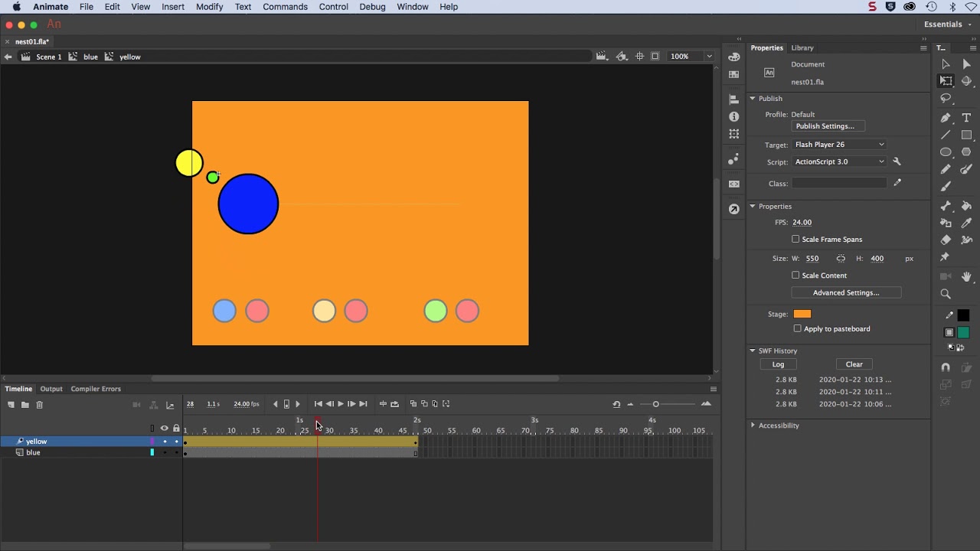Click the Advanced Settings button

coord(846,292)
